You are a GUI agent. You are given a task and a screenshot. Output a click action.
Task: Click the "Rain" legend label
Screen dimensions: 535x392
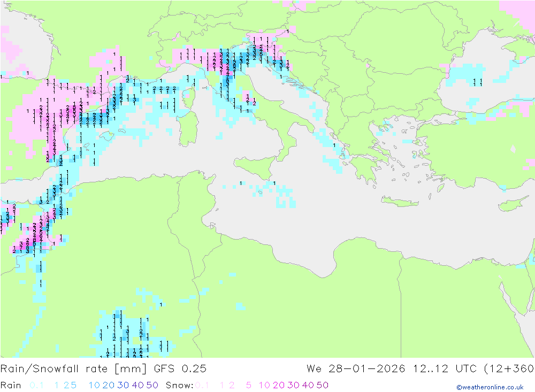click(x=11, y=385)
